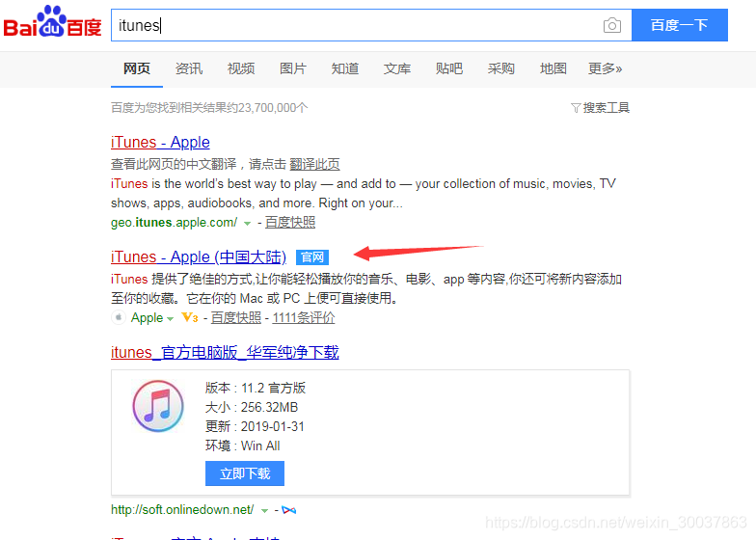This screenshot has height=540, width=756.
Task: Click the V3 credibility badge
Action: point(189,318)
